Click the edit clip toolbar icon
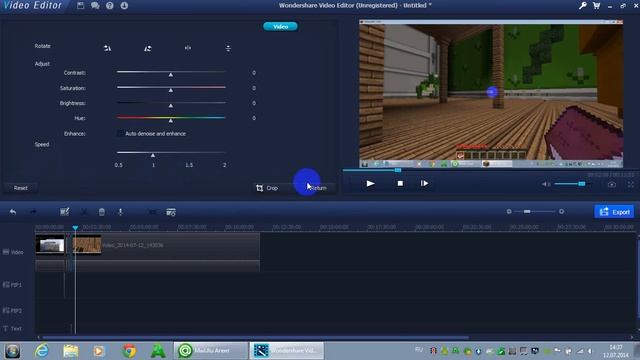The width and height of the screenshot is (640, 360). 64,212
